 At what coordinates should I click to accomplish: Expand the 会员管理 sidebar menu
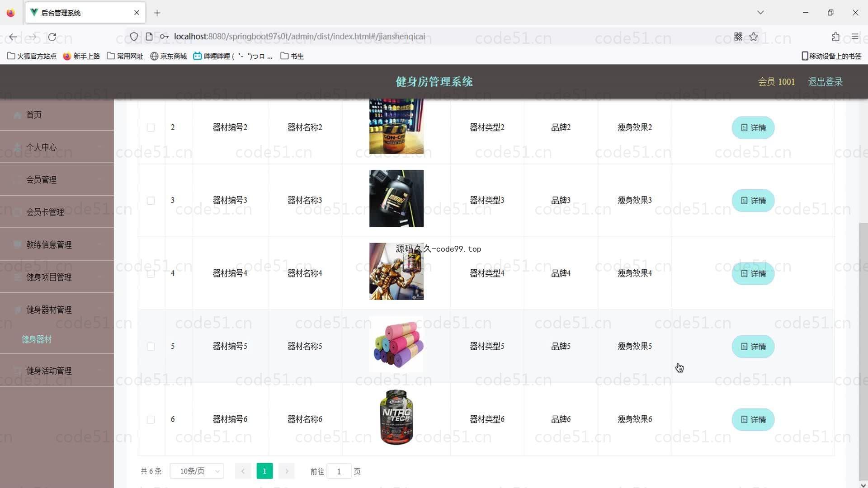[x=57, y=180]
